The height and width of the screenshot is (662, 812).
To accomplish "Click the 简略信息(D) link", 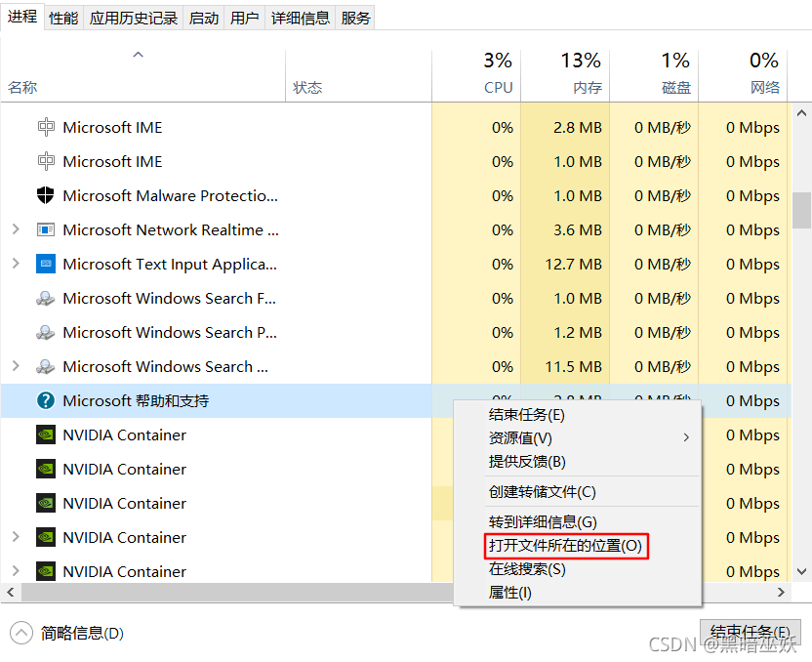I will (82, 633).
